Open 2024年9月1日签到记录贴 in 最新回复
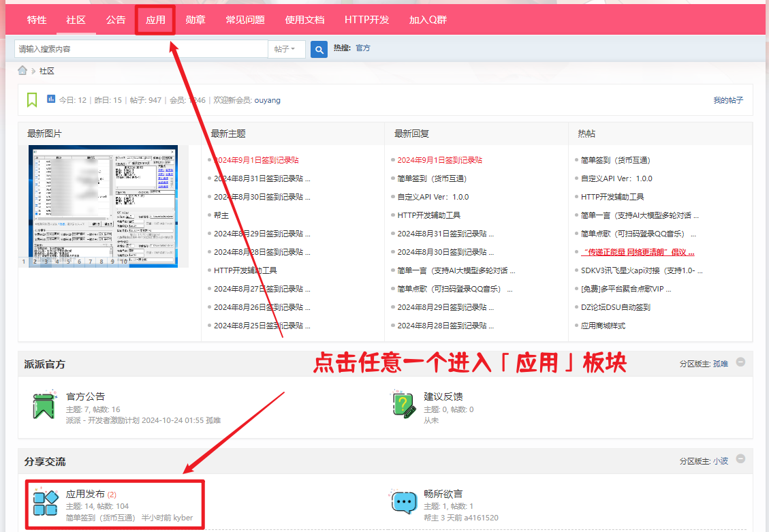This screenshot has width=769, height=532. click(x=439, y=160)
